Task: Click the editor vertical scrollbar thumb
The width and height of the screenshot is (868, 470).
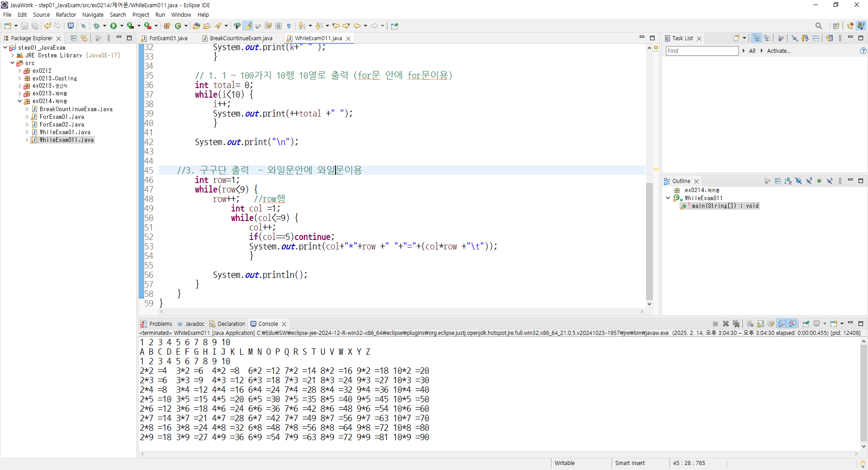Action: 649,241
